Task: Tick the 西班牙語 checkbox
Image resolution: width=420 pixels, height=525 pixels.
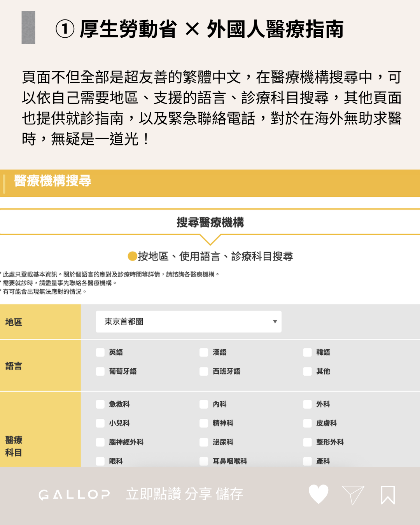Action: (204, 371)
